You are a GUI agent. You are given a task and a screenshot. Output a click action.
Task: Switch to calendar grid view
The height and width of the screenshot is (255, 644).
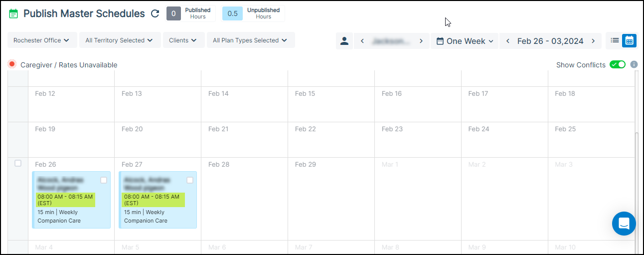click(629, 40)
